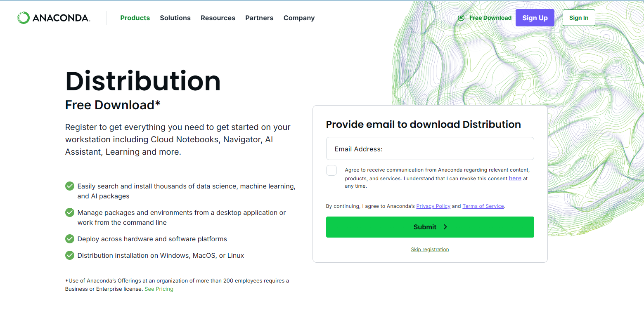
Task: Tick the consent to receive communication checkbox
Action: pyautogui.click(x=331, y=170)
